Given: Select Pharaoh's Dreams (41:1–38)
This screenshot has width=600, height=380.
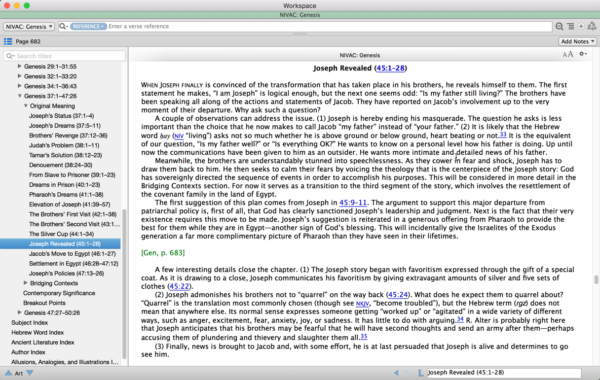Looking at the screenshot, I should coord(66,194).
